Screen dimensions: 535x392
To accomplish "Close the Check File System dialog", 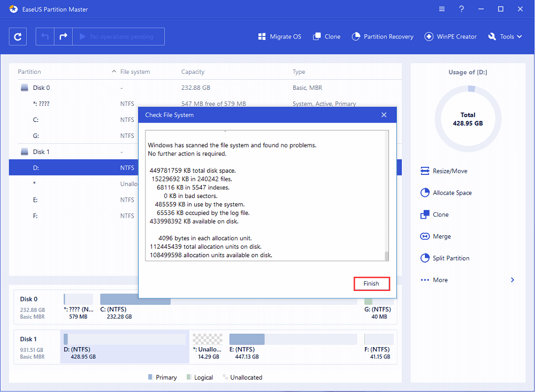I will (384, 115).
